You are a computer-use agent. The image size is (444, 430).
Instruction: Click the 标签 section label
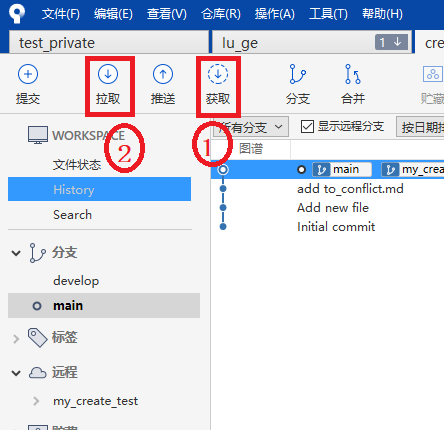[64, 337]
